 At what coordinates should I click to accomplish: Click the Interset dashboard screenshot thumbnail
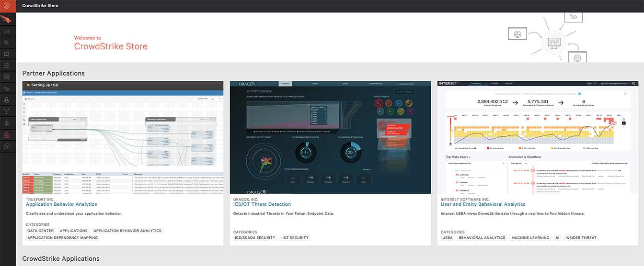[x=538, y=137]
